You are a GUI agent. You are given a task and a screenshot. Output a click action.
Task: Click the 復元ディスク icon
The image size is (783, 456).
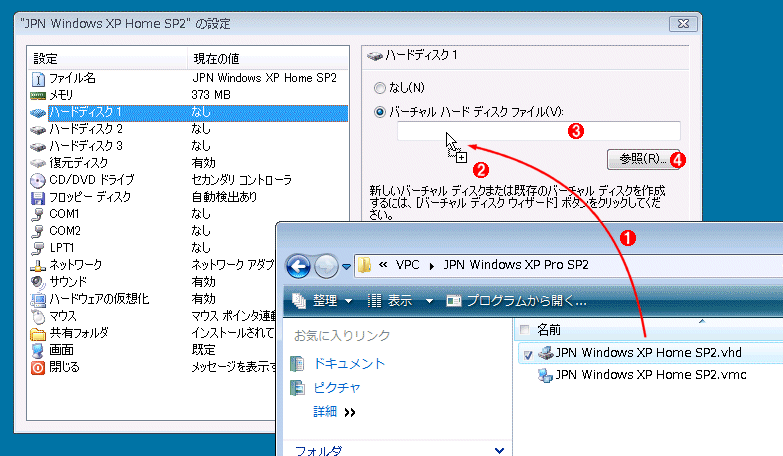tap(38, 163)
